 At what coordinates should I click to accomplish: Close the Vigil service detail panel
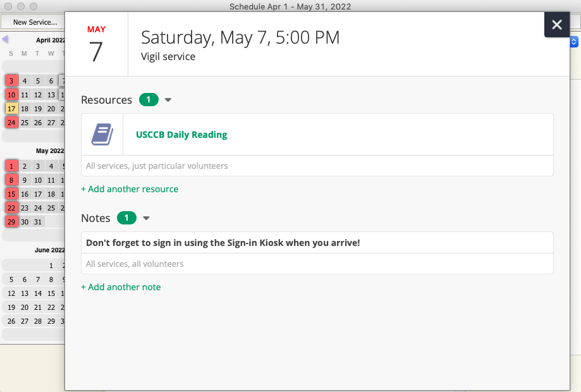[556, 25]
